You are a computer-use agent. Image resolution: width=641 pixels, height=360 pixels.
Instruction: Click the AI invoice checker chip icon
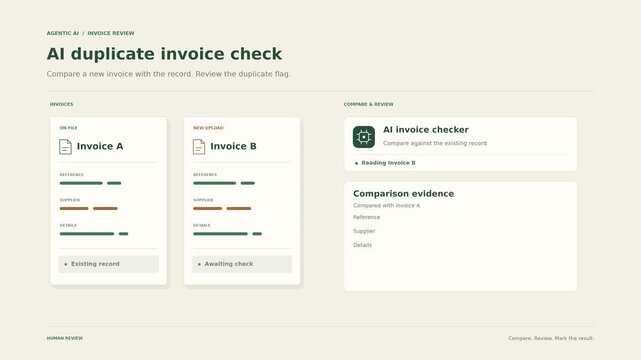coord(364,137)
